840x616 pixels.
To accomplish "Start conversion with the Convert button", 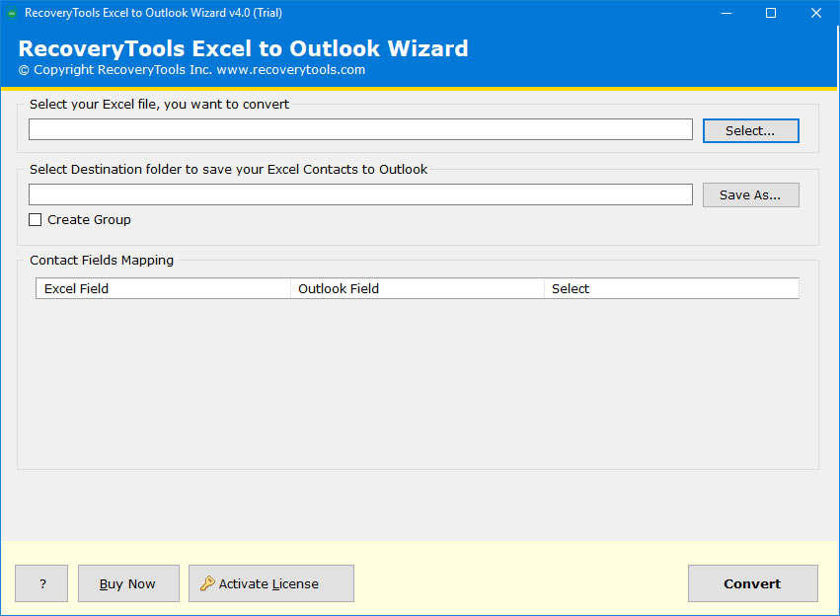I will 752,583.
